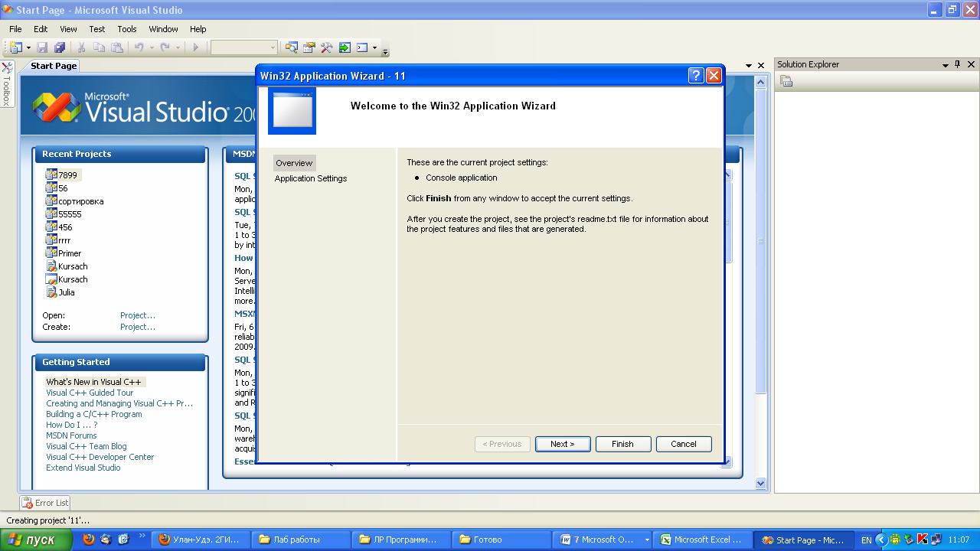The image size is (980, 551).
Task: Go to the wizard's Application Settings page
Action: coord(311,178)
